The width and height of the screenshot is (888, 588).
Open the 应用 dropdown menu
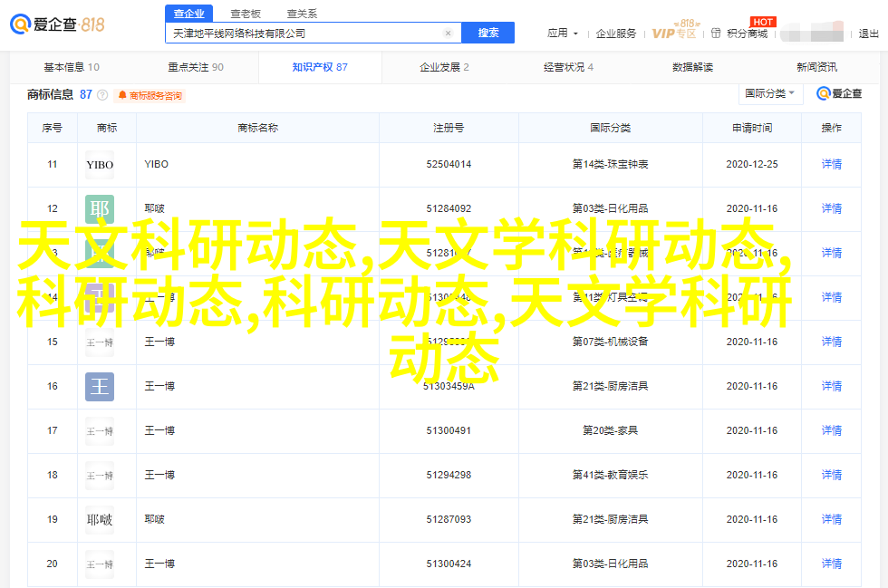click(561, 33)
